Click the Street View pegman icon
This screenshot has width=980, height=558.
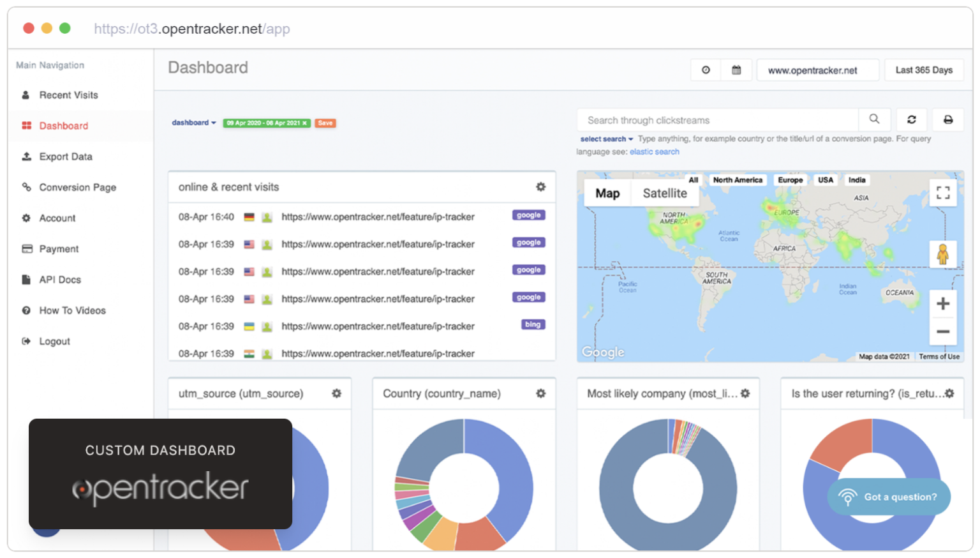pyautogui.click(x=942, y=255)
